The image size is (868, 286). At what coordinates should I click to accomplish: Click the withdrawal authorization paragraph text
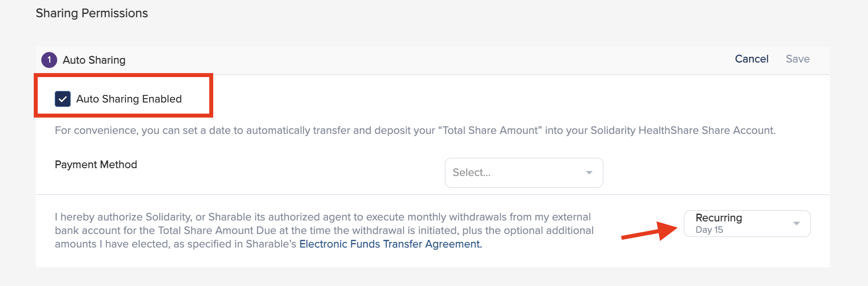pos(324,230)
